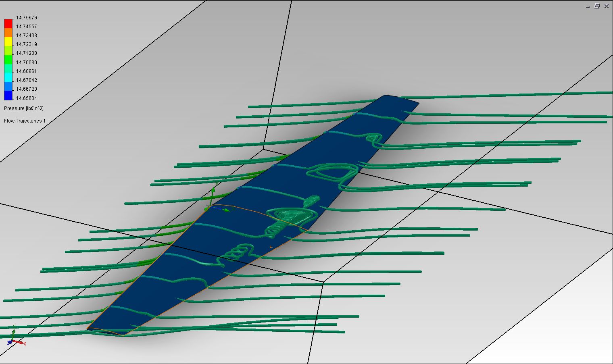
Task: Click the orange band of the legend
Action: click(8, 33)
